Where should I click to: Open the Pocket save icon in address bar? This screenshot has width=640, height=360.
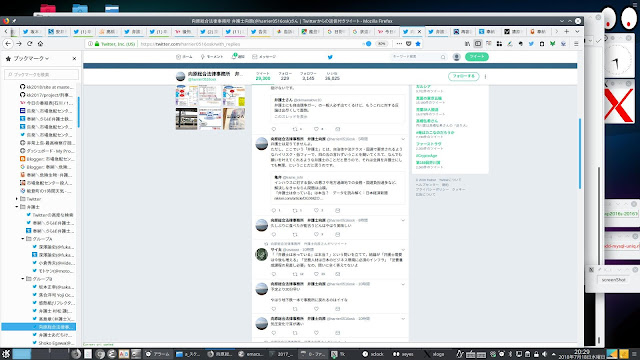(x=409, y=44)
